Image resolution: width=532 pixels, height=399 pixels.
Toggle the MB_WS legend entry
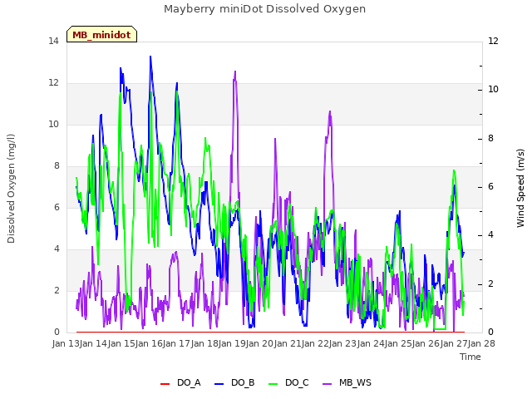[x=347, y=382]
